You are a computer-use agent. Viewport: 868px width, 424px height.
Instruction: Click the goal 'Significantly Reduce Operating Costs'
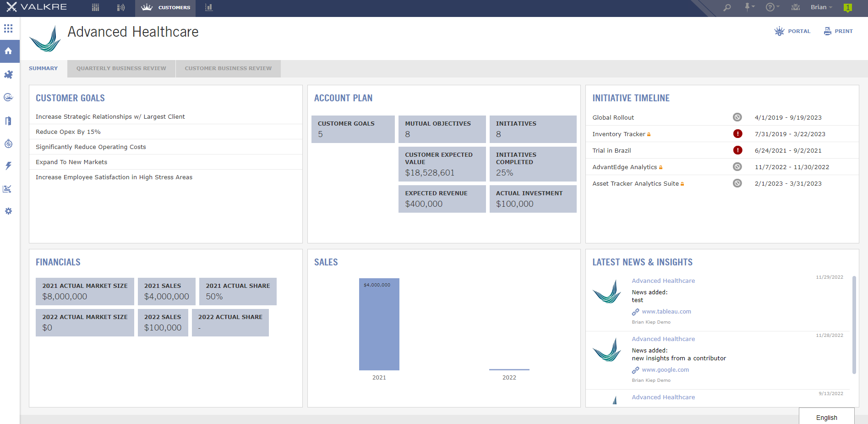91,147
